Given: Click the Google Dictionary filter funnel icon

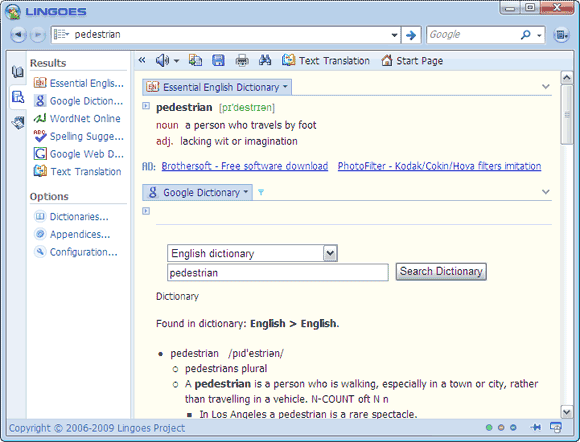Looking at the screenshot, I should (x=261, y=192).
